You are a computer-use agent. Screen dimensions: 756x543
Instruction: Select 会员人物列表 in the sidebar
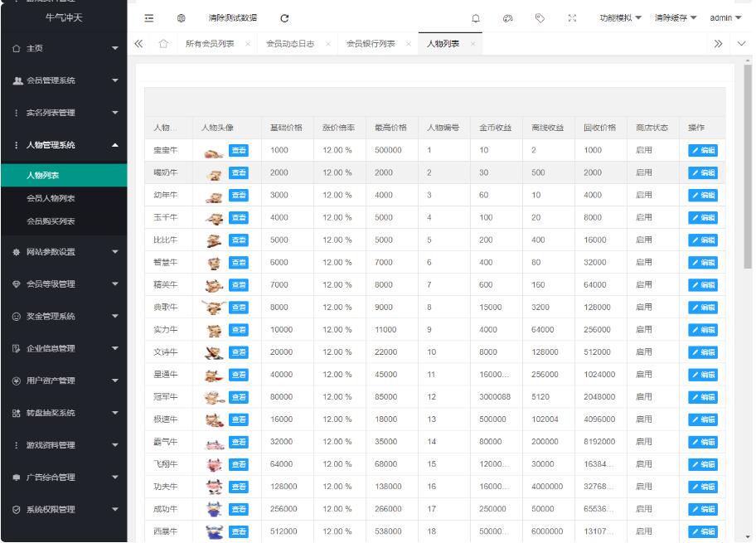click(x=51, y=199)
